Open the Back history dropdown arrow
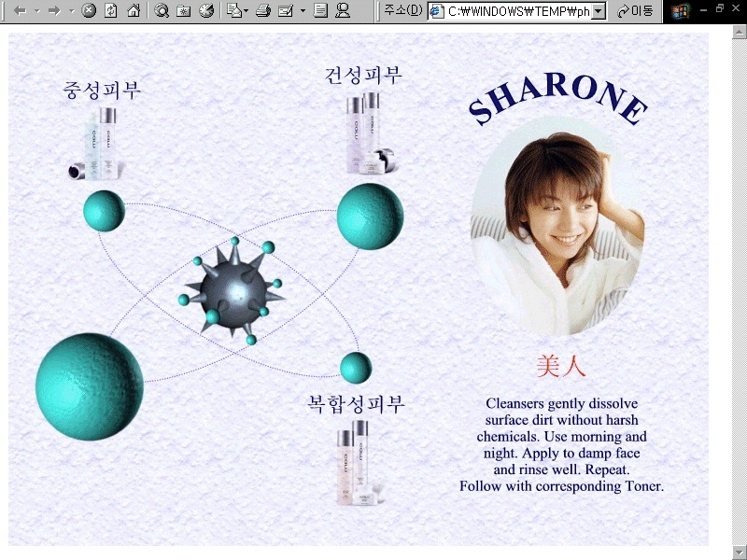The image size is (747, 560). [37, 10]
